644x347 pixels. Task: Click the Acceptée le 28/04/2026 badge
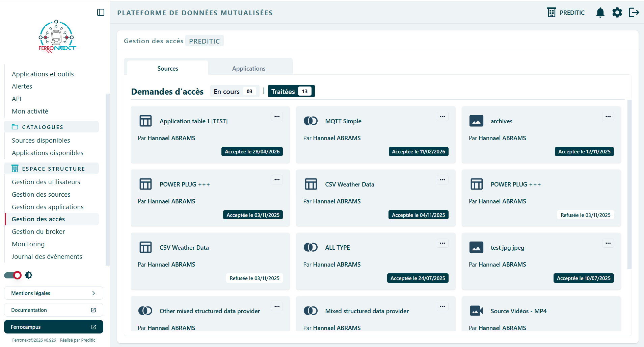pyautogui.click(x=252, y=152)
